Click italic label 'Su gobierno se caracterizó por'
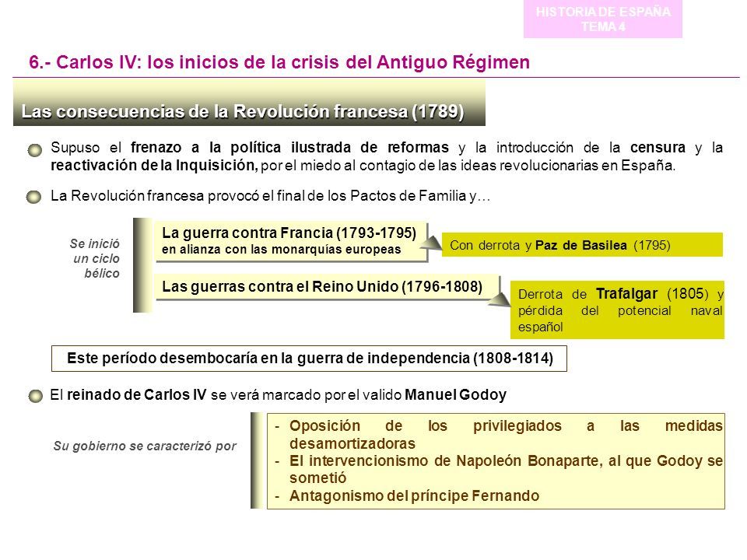The width and height of the screenshot is (747, 560). pos(145,446)
